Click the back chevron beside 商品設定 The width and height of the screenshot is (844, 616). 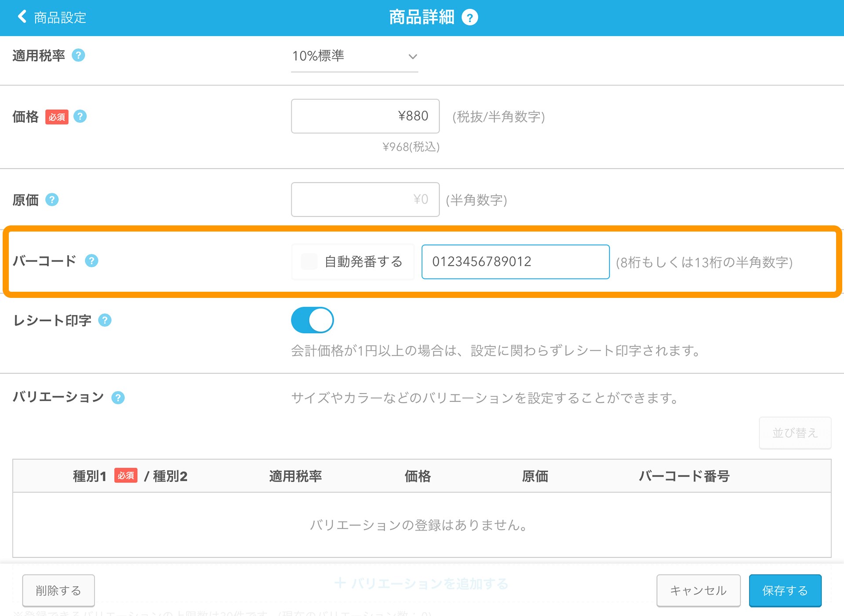point(21,16)
